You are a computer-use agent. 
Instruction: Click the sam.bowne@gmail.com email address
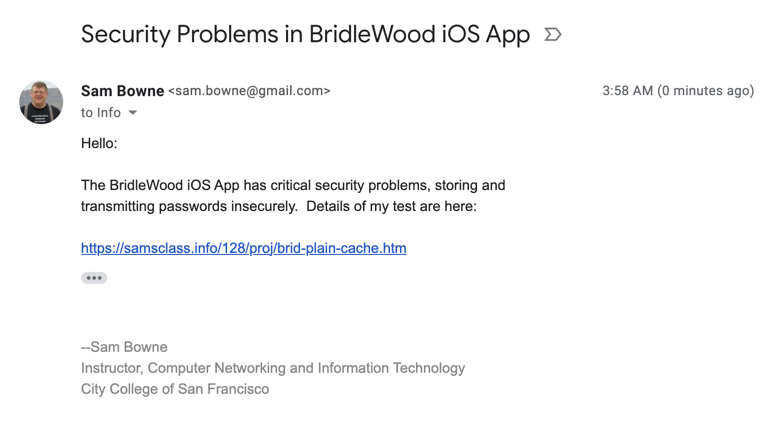pos(249,91)
